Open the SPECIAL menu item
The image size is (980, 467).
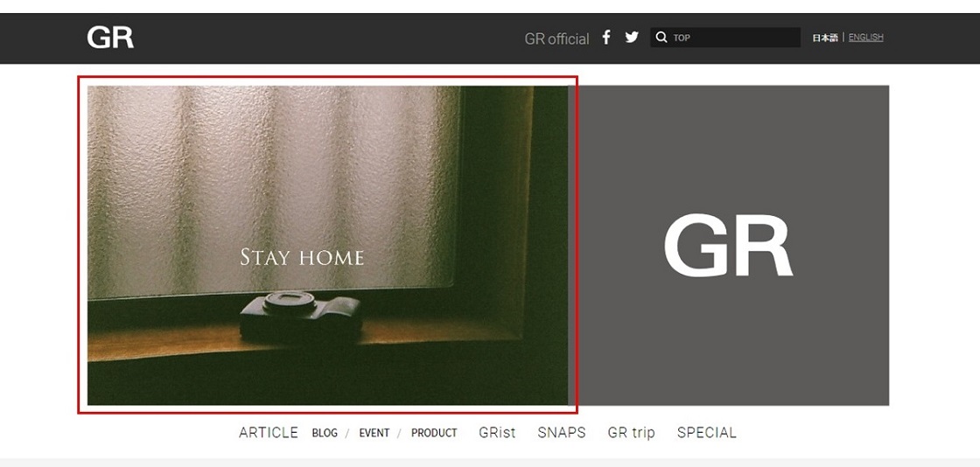pyautogui.click(x=707, y=433)
